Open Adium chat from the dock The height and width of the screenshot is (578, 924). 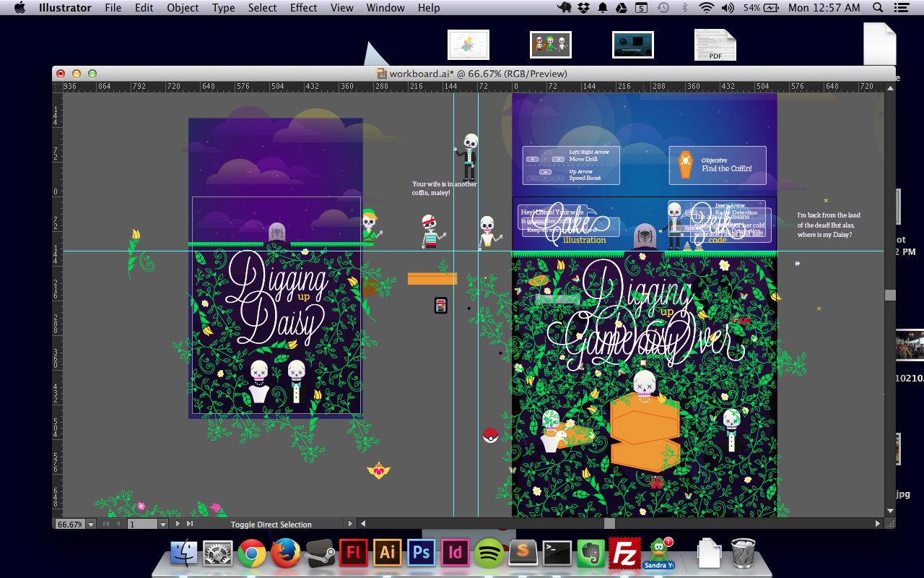pos(658,554)
